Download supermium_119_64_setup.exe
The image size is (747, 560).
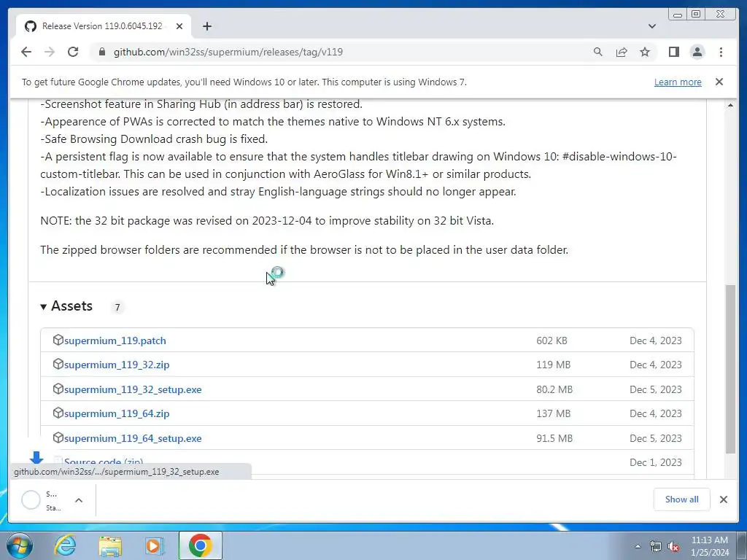point(133,438)
